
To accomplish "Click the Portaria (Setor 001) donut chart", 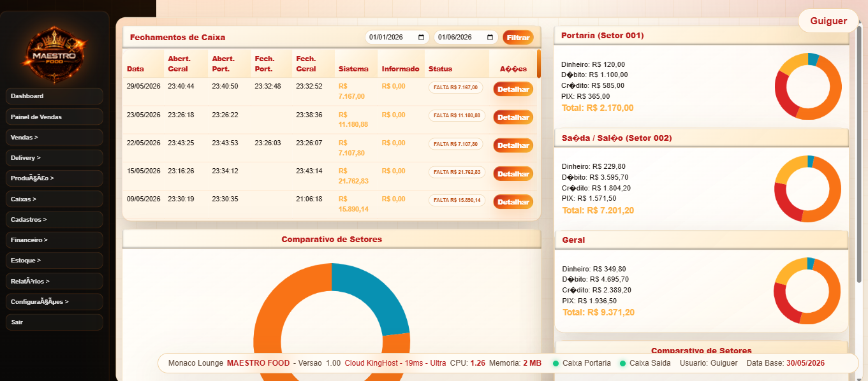I will click(808, 86).
